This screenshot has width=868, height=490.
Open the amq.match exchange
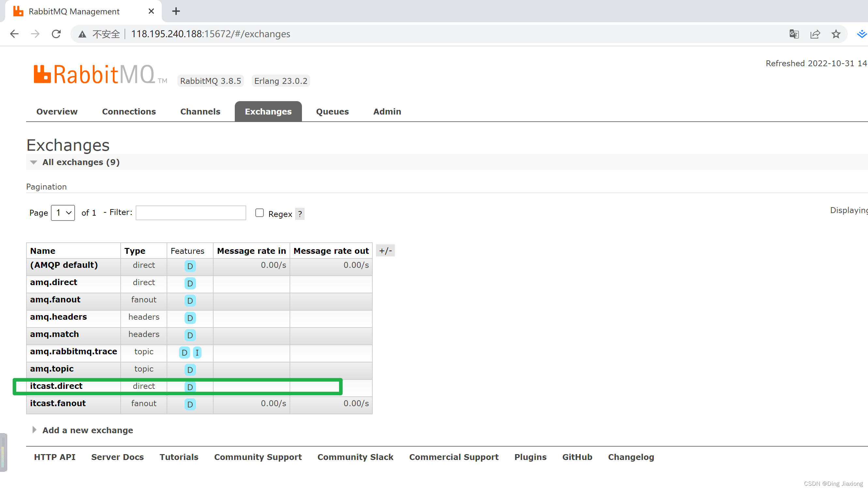coord(54,334)
